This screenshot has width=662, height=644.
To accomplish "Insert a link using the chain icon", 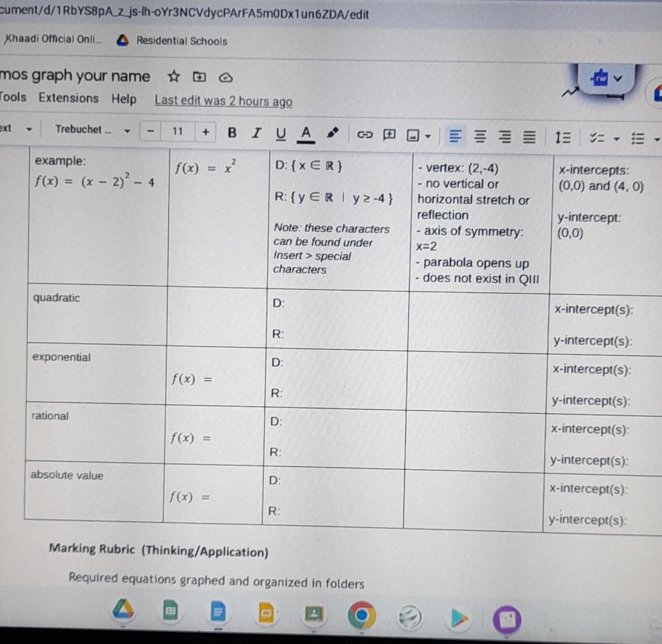I will [x=365, y=135].
